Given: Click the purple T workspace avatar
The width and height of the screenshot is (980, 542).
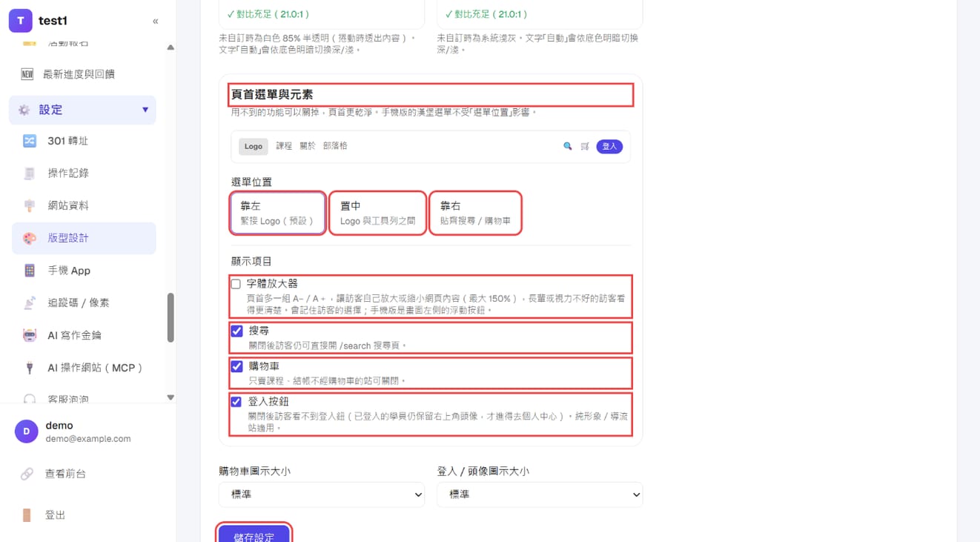Looking at the screenshot, I should pos(20,21).
